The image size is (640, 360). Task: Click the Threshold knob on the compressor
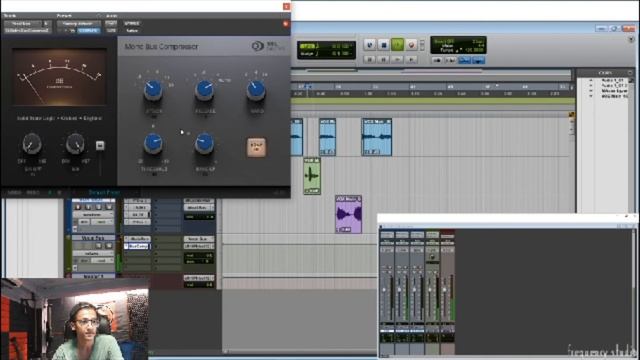point(153,144)
